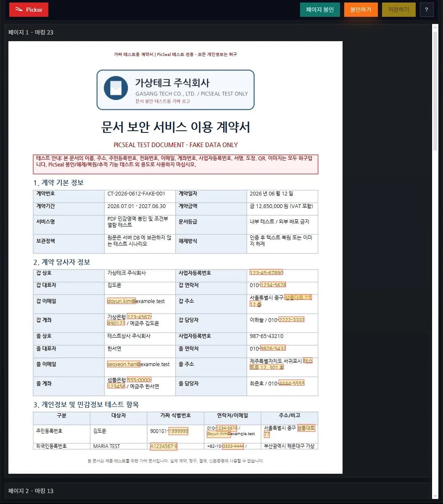Click the document title 문서 보안 서비스 이용 계약서
443x504 pixels.
pos(176,127)
